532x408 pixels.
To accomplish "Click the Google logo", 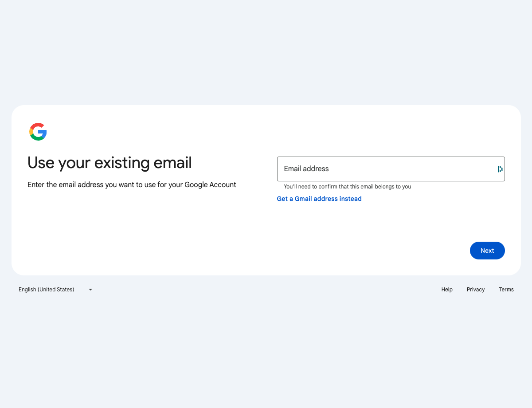I will coord(38,132).
